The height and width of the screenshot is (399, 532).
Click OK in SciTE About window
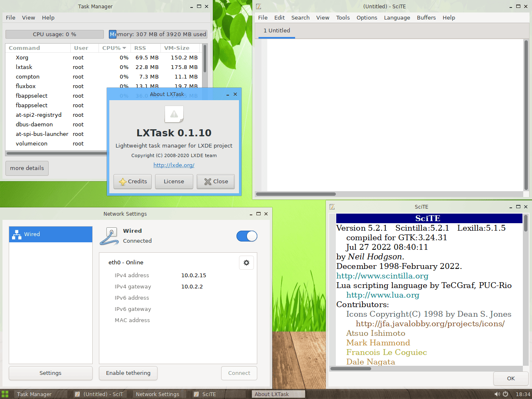coord(511,379)
